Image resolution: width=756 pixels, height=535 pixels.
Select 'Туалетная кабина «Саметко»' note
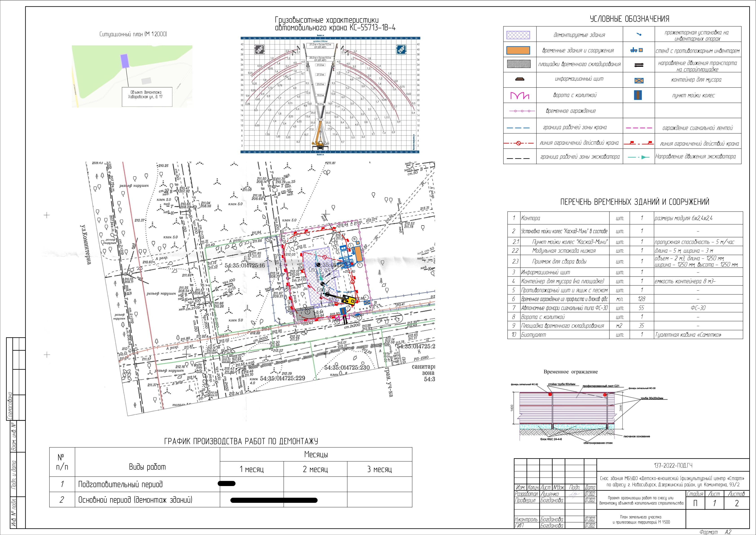(688, 335)
